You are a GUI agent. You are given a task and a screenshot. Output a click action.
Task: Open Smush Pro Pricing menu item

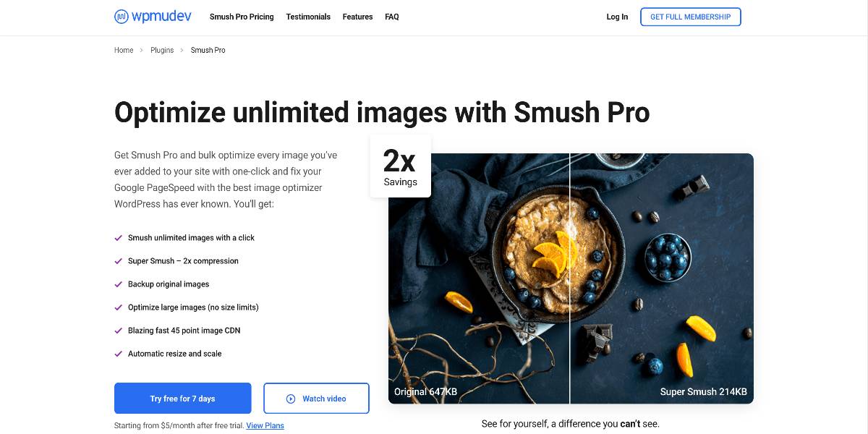[242, 17]
